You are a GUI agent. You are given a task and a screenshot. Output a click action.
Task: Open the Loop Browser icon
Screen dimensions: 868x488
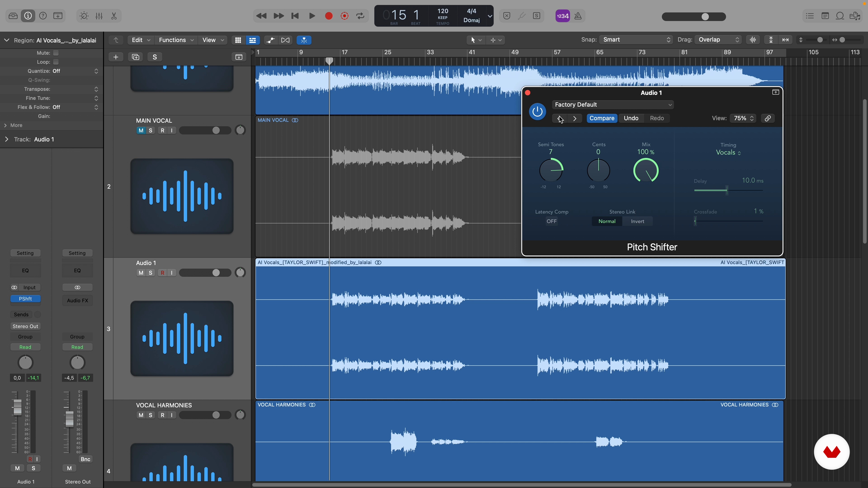(840, 16)
